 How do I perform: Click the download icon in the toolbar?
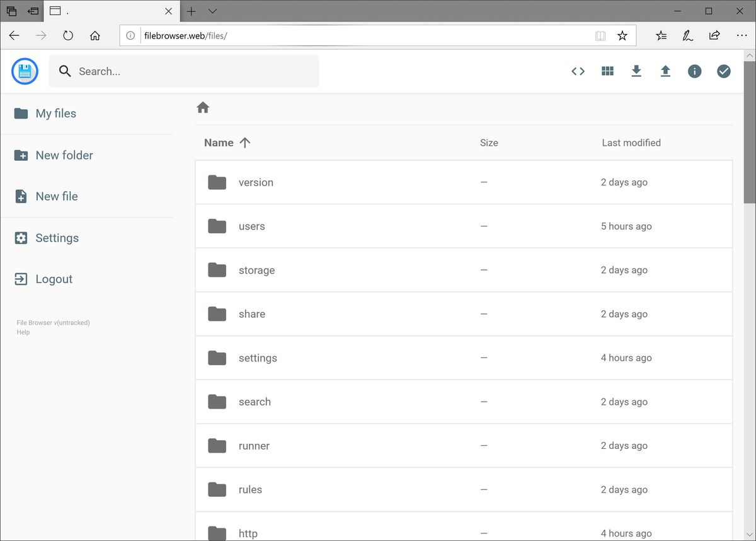coord(636,71)
